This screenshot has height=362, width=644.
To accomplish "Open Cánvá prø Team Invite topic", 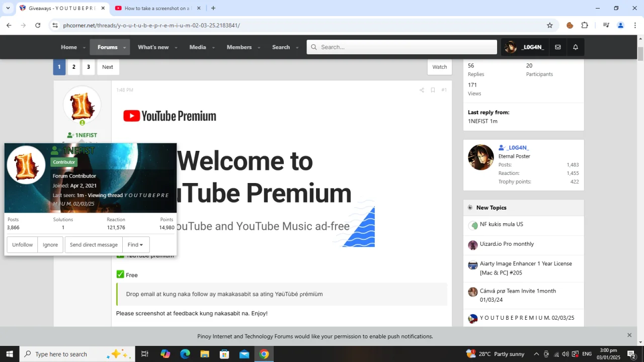I will click(x=518, y=295).
